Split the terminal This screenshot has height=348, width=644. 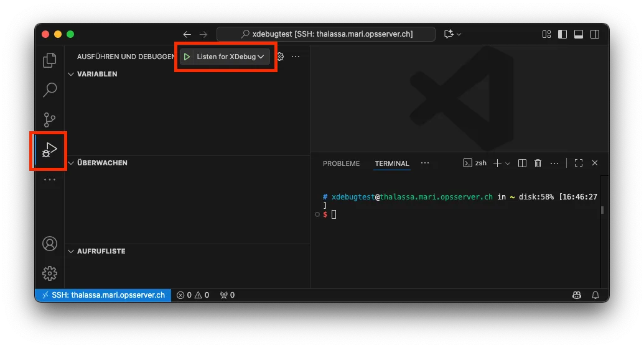click(x=523, y=163)
